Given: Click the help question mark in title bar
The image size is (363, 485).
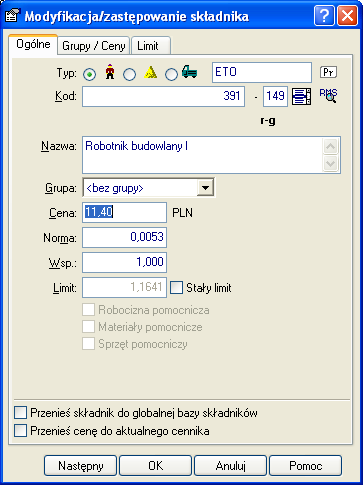Looking at the screenshot, I should [x=324, y=16].
